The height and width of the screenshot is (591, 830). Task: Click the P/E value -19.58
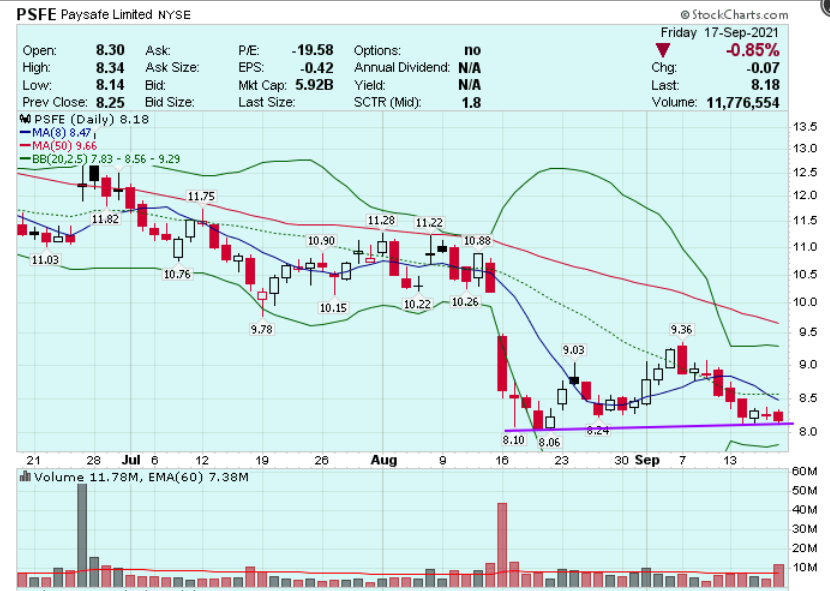point(312,50)
